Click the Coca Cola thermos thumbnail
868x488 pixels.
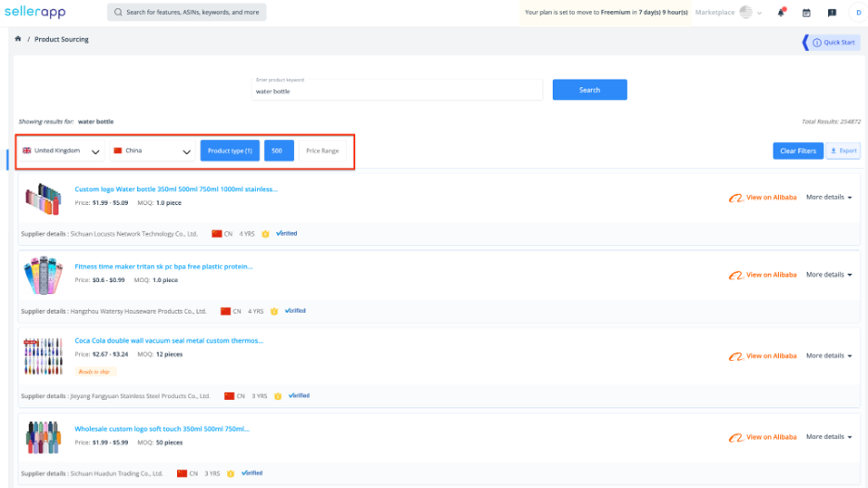(44, 356)
